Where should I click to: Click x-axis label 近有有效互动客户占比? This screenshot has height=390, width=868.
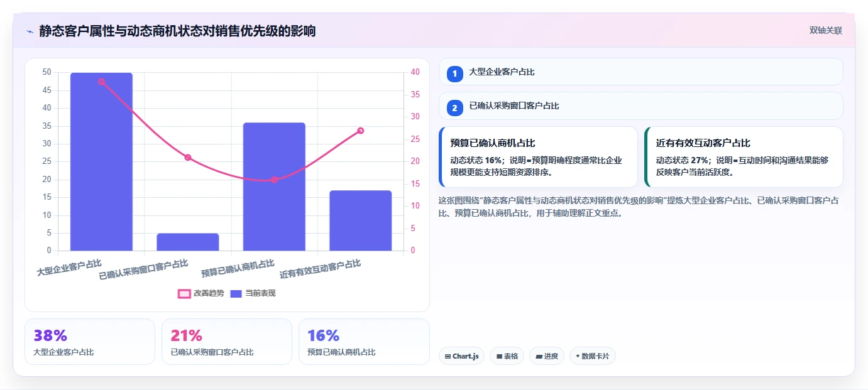[320, 269]
